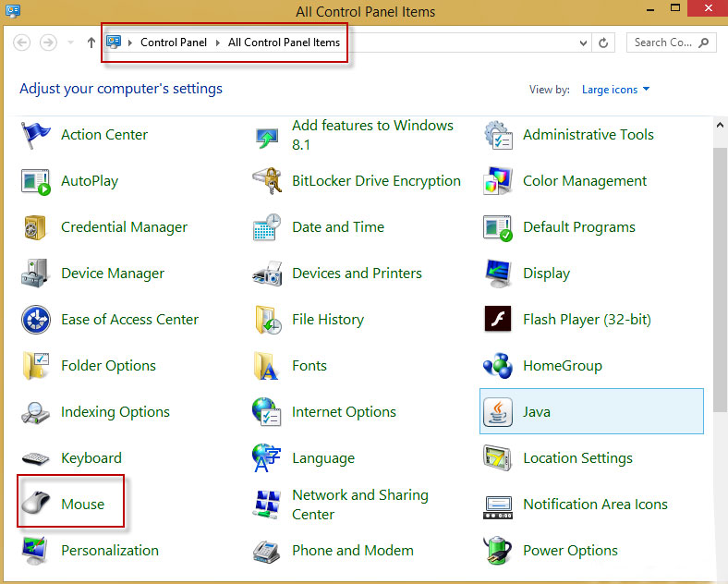Launch Flash Player (32-bit) icon
The height and width of the screenshot is (584, 728).
[498, 319]
